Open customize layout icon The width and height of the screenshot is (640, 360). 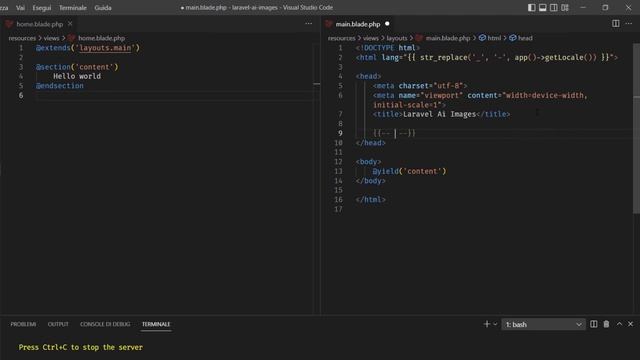click(565, 7)
